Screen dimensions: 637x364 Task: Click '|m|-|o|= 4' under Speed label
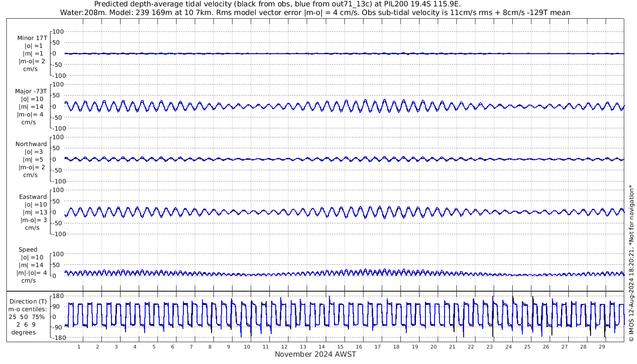(x=31, y=273)
